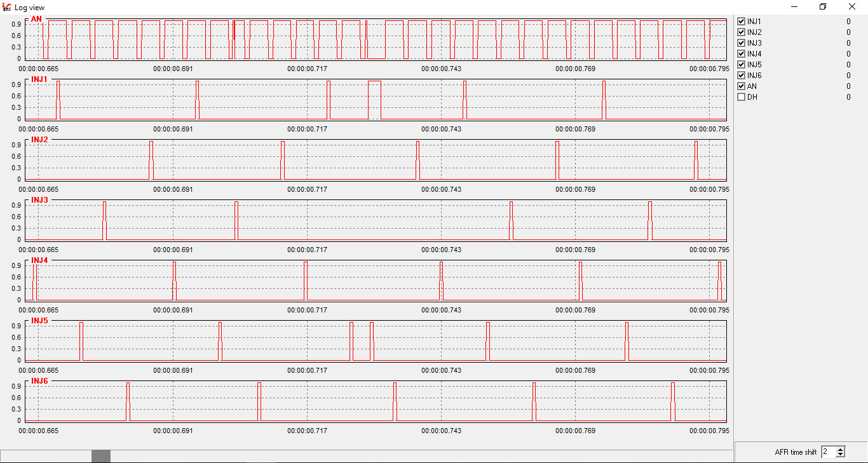The width and height of the screenshot is (868, 463).
Task: Toggle the INJ2 channel checkbox
Action: click(x=741, y=32)
